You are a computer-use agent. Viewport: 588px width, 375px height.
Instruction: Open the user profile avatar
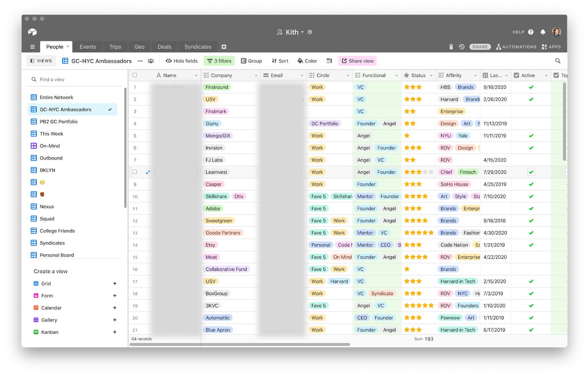[556, 32]
